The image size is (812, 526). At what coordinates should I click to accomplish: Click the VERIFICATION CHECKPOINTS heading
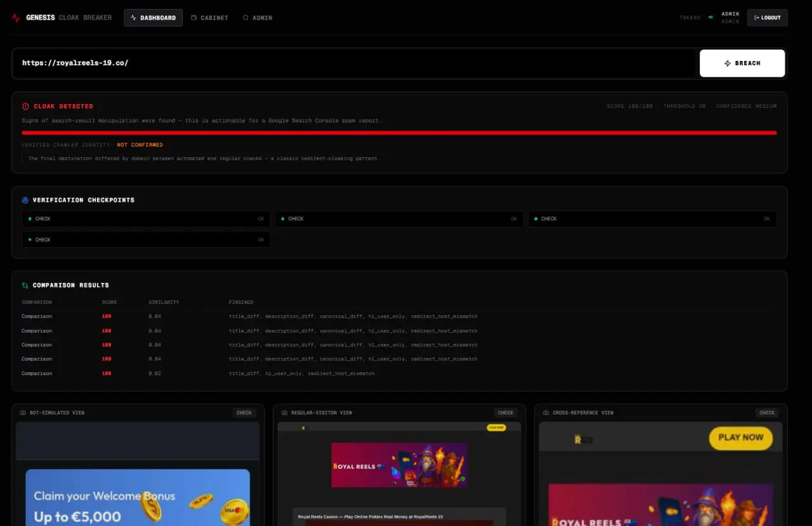[84, 200]
